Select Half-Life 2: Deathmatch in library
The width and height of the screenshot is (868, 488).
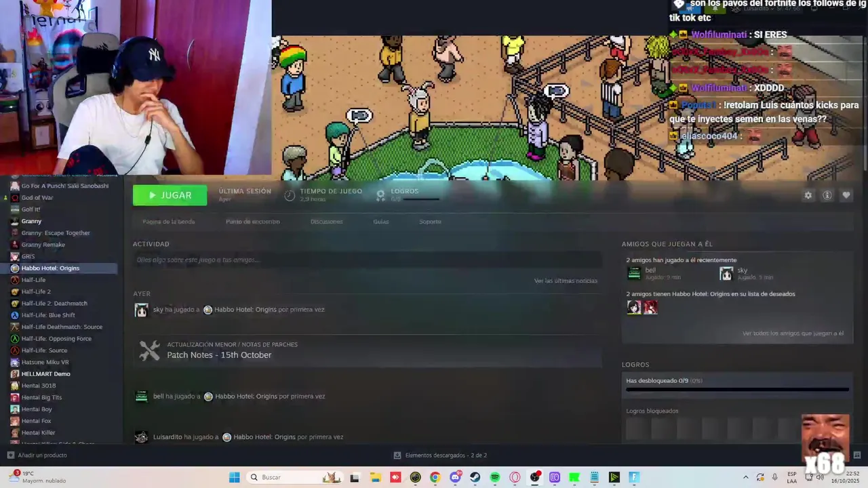point(54,304)
